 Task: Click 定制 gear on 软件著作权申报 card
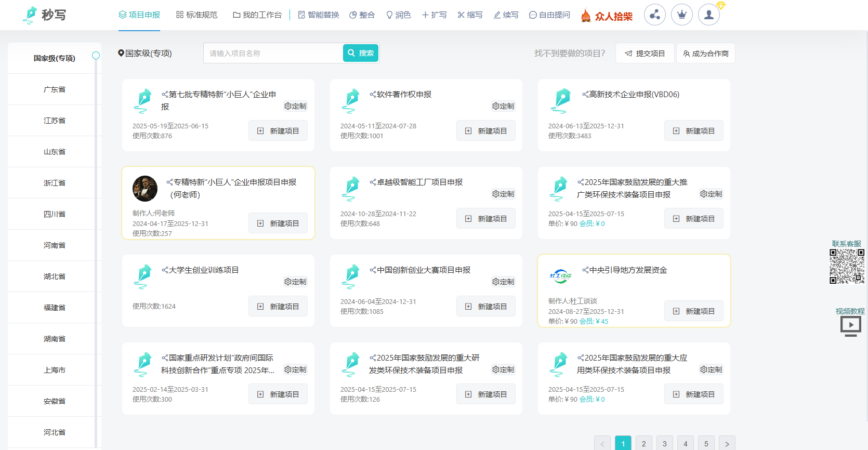tap(503, 106)
